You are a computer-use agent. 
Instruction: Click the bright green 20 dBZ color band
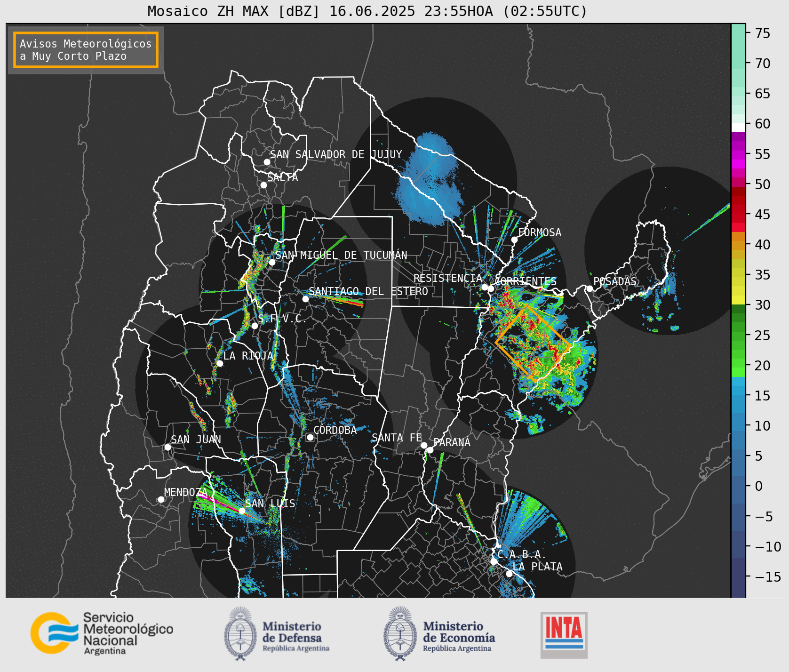point(738,363)
